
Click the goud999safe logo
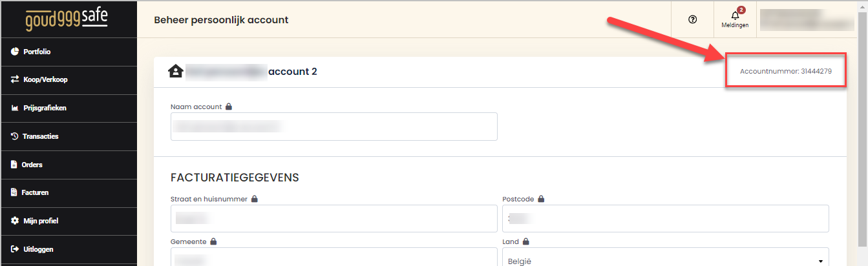coord(67,19)
